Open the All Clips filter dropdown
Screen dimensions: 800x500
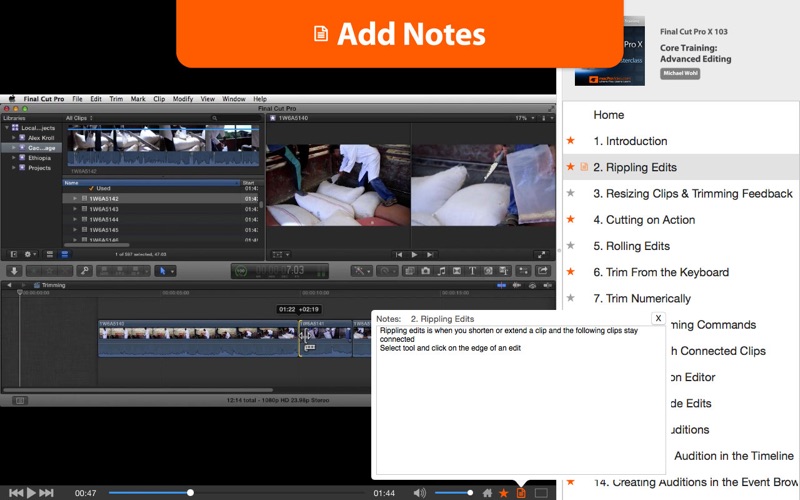[79, 118]
